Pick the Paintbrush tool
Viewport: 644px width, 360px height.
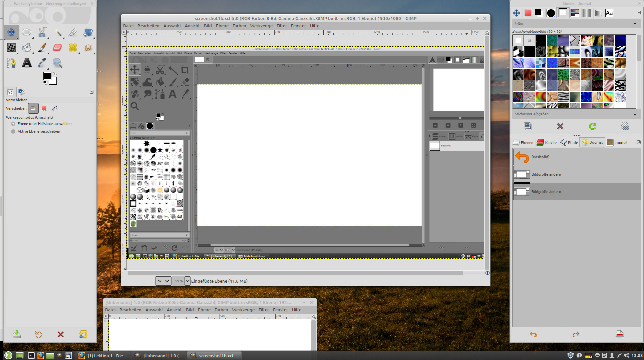pos(42,48)
